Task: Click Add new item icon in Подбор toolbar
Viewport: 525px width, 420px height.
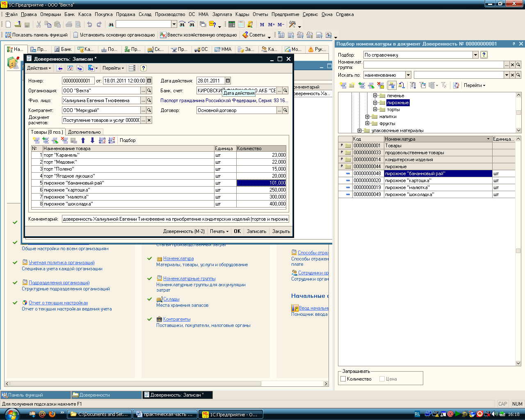Action: (x=343, y=85)
